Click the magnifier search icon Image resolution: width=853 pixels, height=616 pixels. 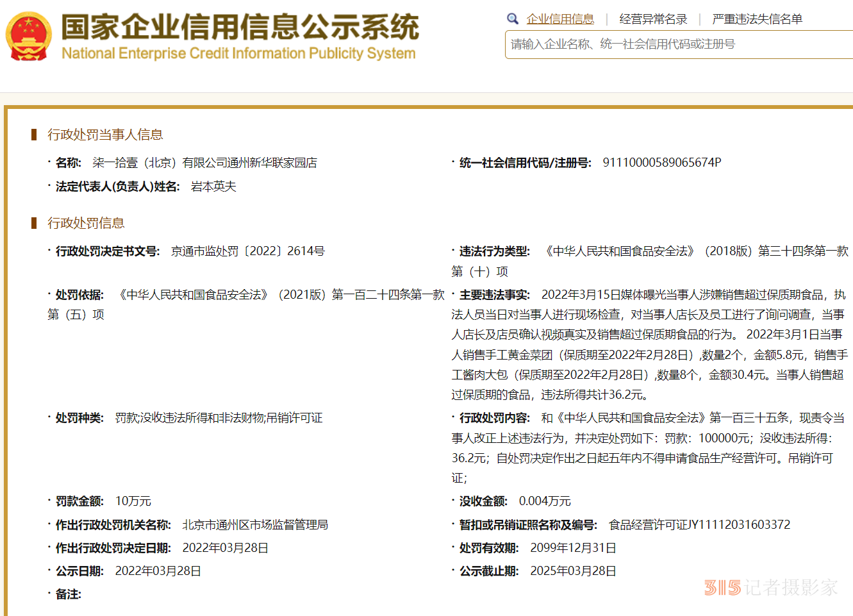(512, 19)
